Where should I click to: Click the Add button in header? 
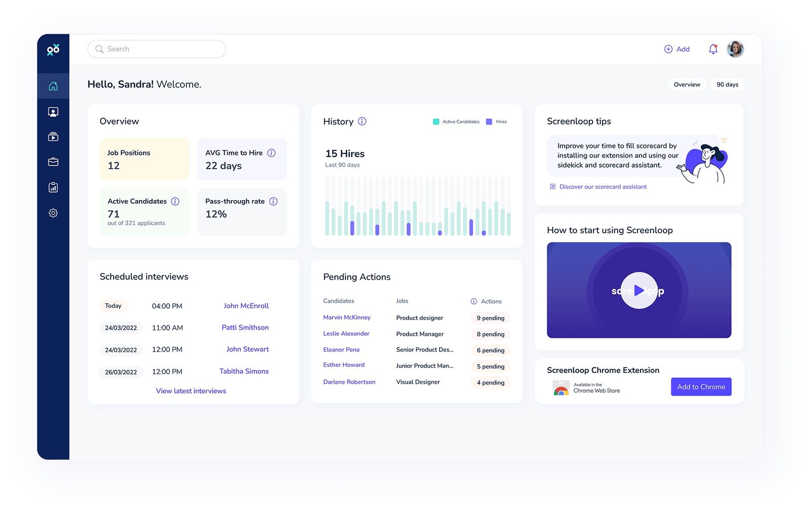677,49
